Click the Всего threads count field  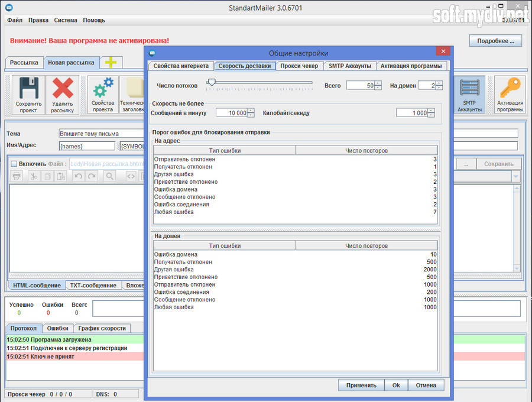(x=361, y=86)
